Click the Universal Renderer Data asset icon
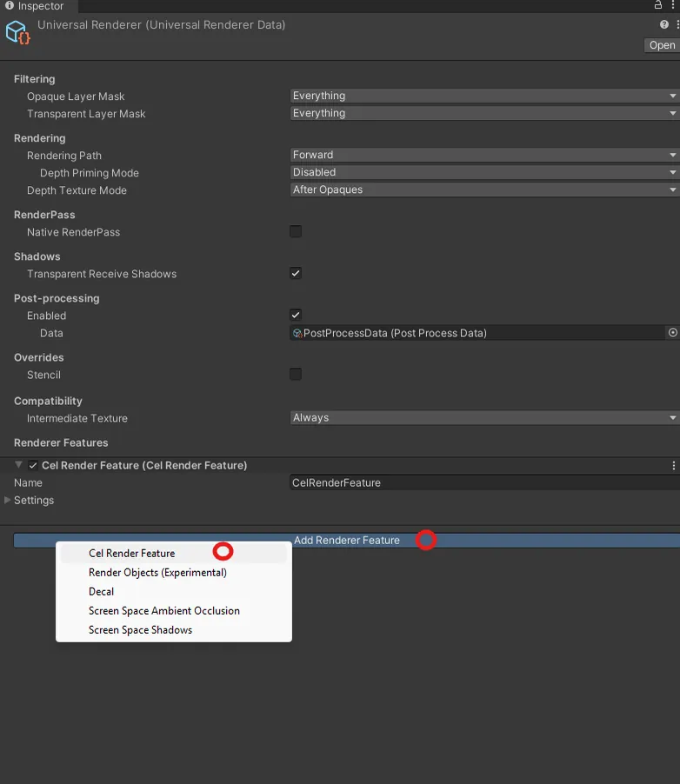 point(18,32)
